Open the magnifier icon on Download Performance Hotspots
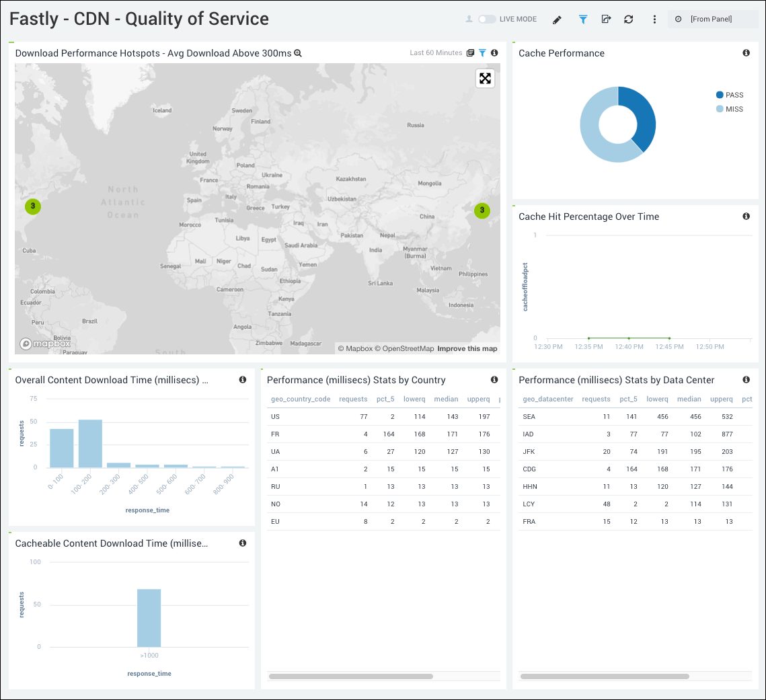Screen dimensions: 766x700 pos(297,52)
